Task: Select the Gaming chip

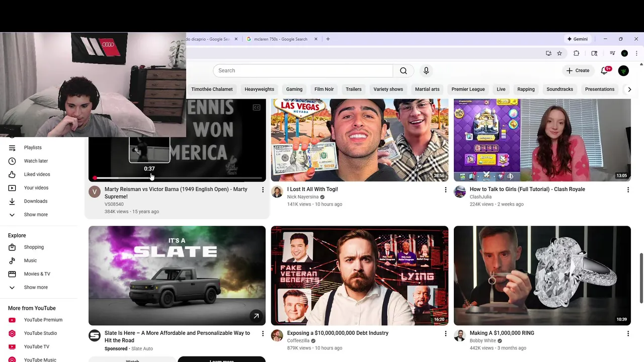Action: point(294,89)
